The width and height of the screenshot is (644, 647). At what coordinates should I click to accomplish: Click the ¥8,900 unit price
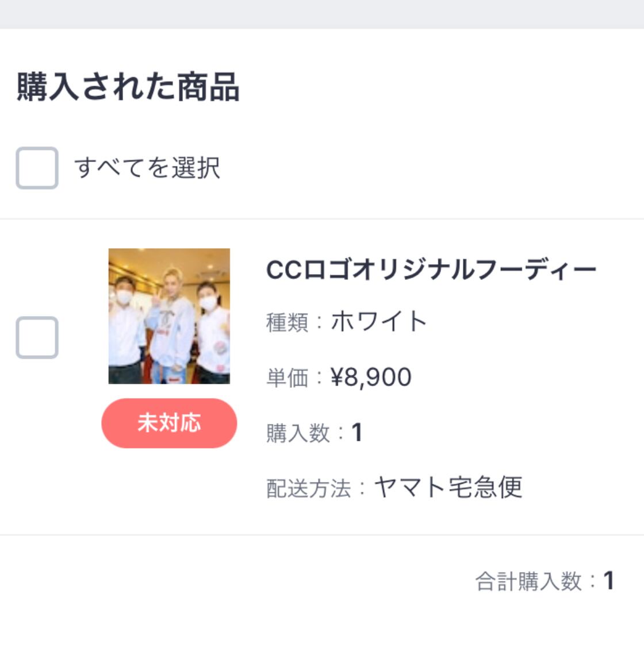[x=371, y=378]
